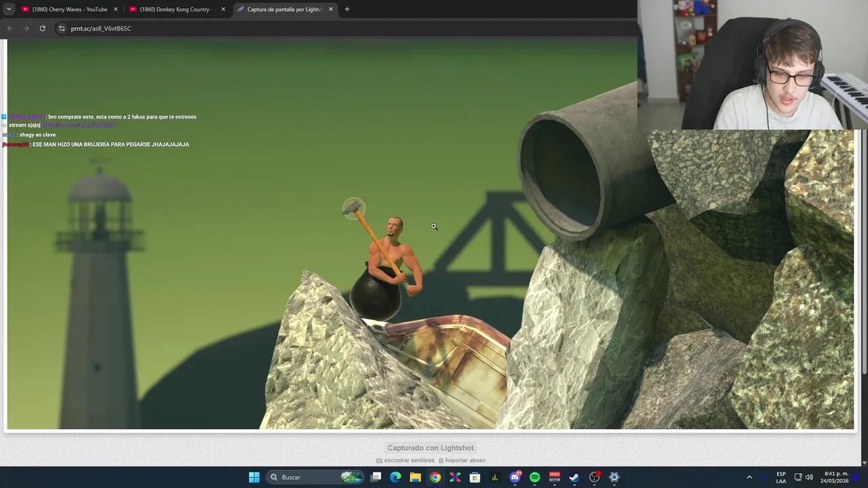The width and height of the screenshot is (868, 488).
Task: Open OBS Studio from the taskbar
Action: click(594, 477)
